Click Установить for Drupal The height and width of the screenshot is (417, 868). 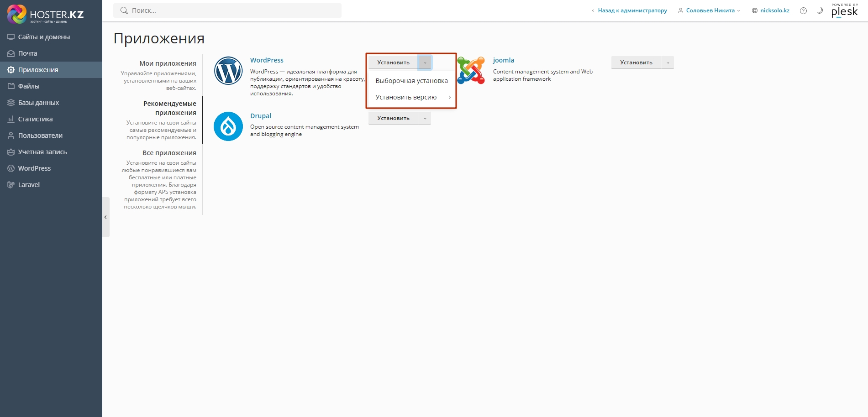tap(393, 118)
